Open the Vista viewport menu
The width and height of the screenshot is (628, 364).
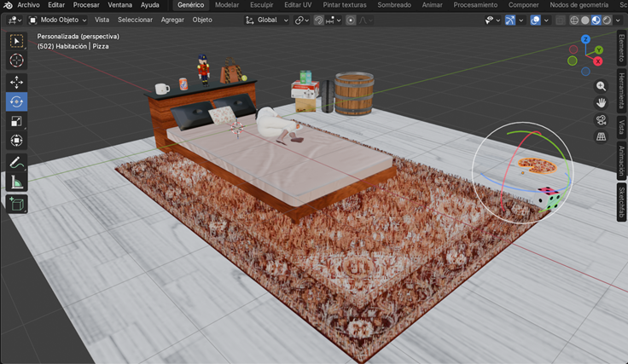click(102, 20)
